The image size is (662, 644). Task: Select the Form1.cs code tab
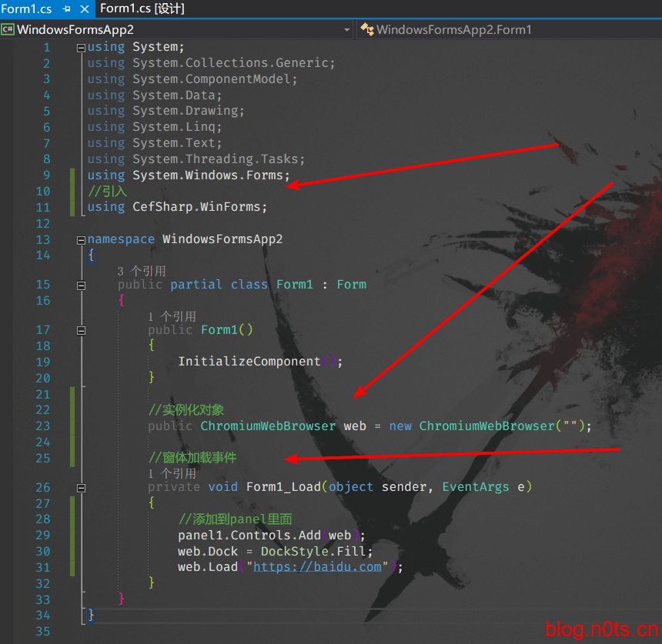[26, 9]
